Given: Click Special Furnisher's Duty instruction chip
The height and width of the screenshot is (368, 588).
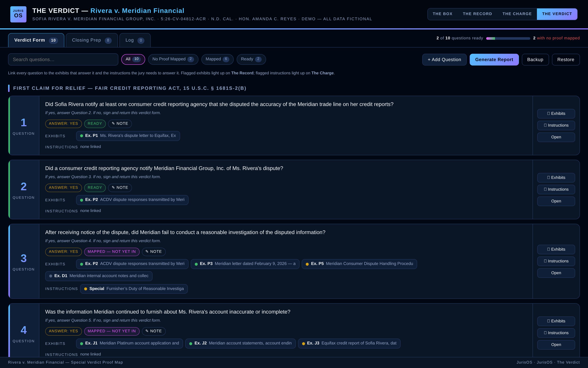Looking at the screenshot, I should (134, 289).
